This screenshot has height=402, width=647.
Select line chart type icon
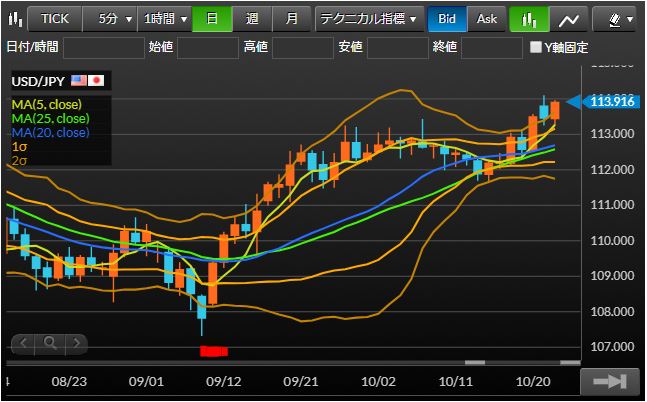569,19
